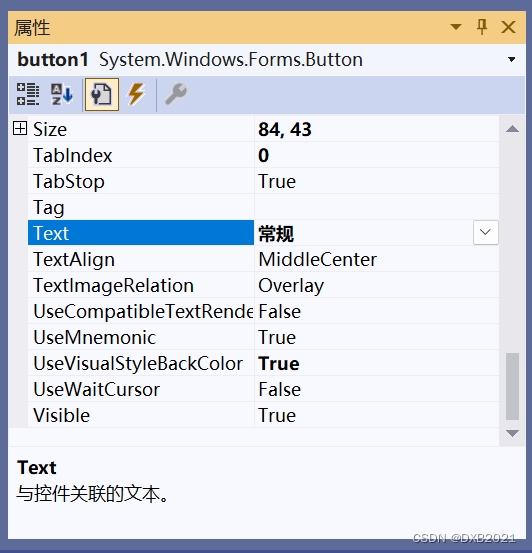Switch to Categorized view icon
This screenshot has height=553, width=532.
[28, 94]
